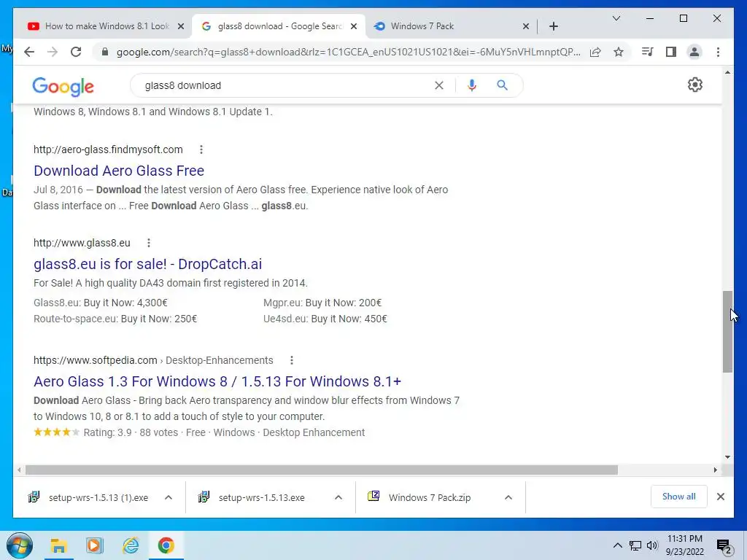Expand options for Windows 7 Pack.zip download
The width and height of the screenshot is (747, 560).
pyautogui.click(x=508, y=497)
